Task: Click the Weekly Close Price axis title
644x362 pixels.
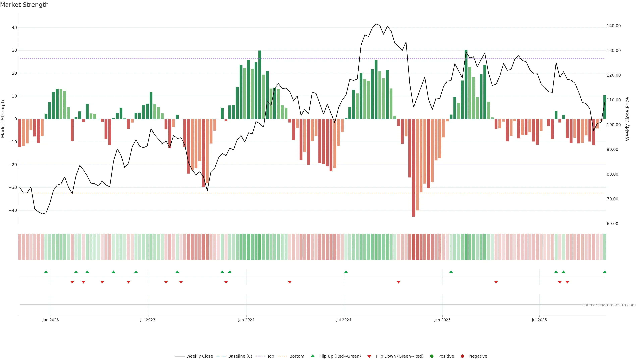Action: pyautogui.click(x=627, y=119)
